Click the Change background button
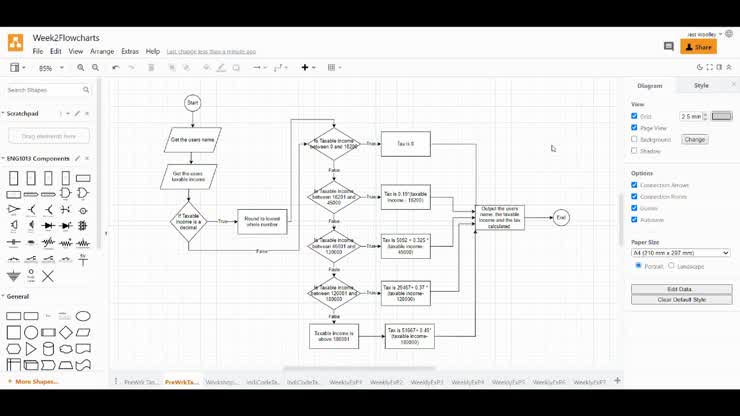Screen dimensions: 740x416 tap(695, 139)
